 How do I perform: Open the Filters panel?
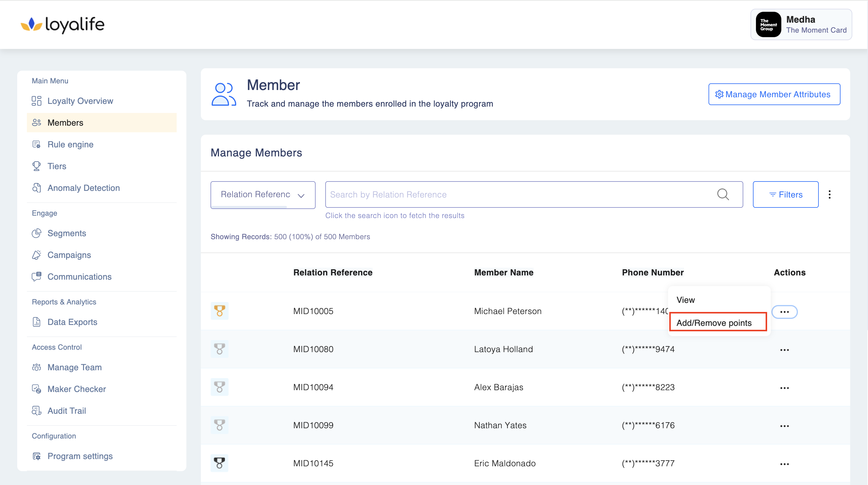click(785, 194)
